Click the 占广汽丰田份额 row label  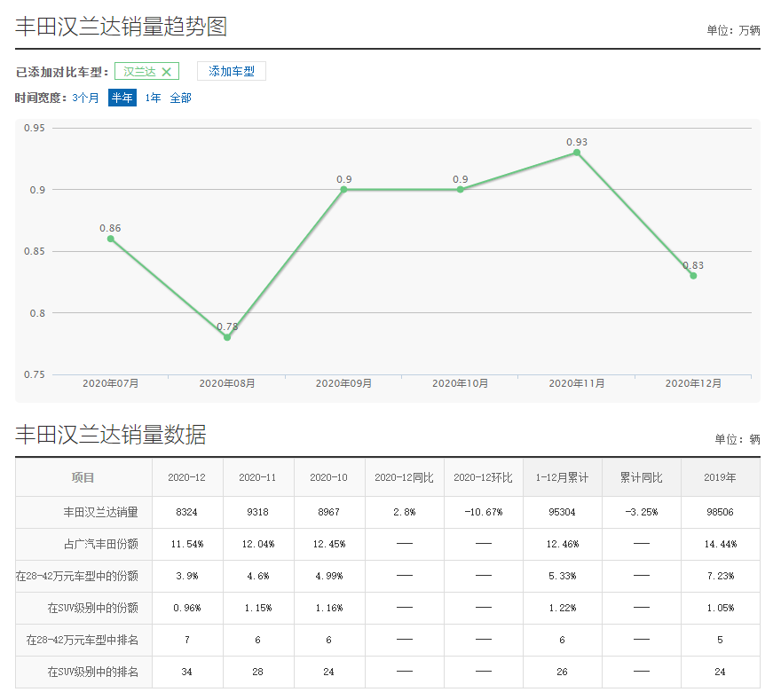(100, 544)
